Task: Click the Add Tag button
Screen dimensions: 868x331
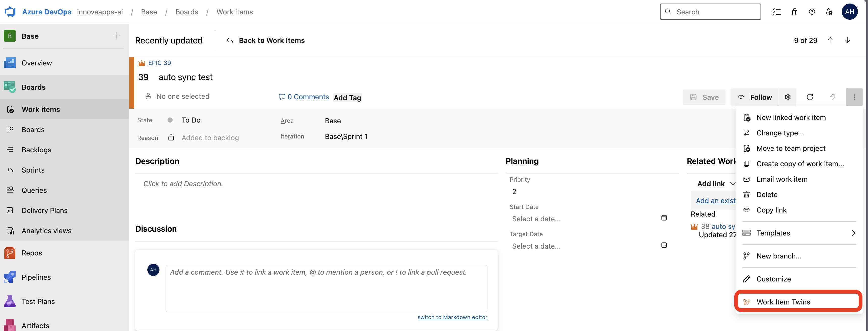Action: click(347, 98)
